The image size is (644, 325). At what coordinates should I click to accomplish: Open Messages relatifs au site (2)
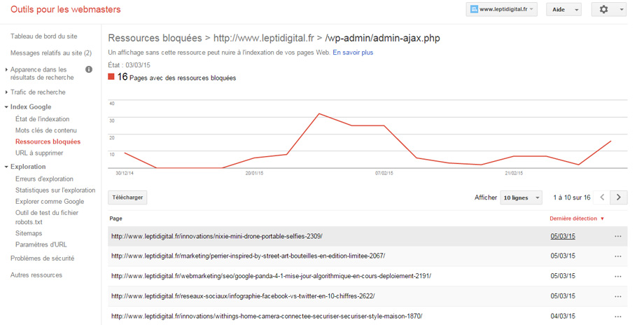tap(51, 53)
